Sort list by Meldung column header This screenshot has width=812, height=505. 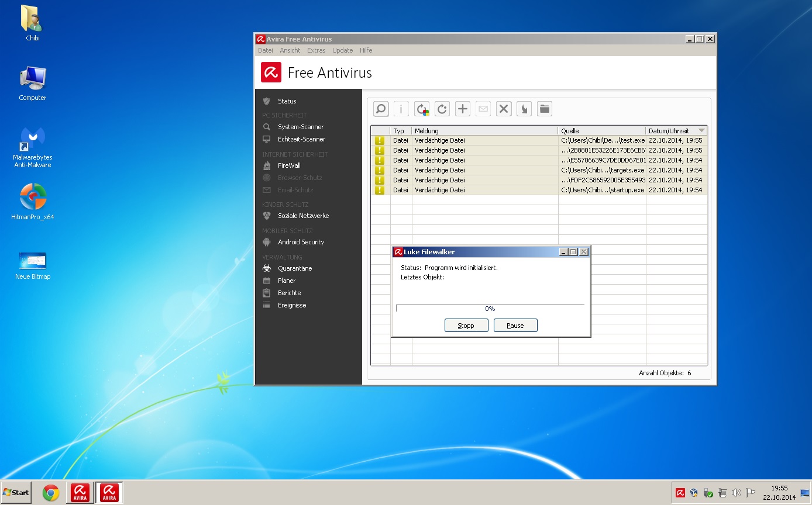pyautogui.click(x=485, y=131)
